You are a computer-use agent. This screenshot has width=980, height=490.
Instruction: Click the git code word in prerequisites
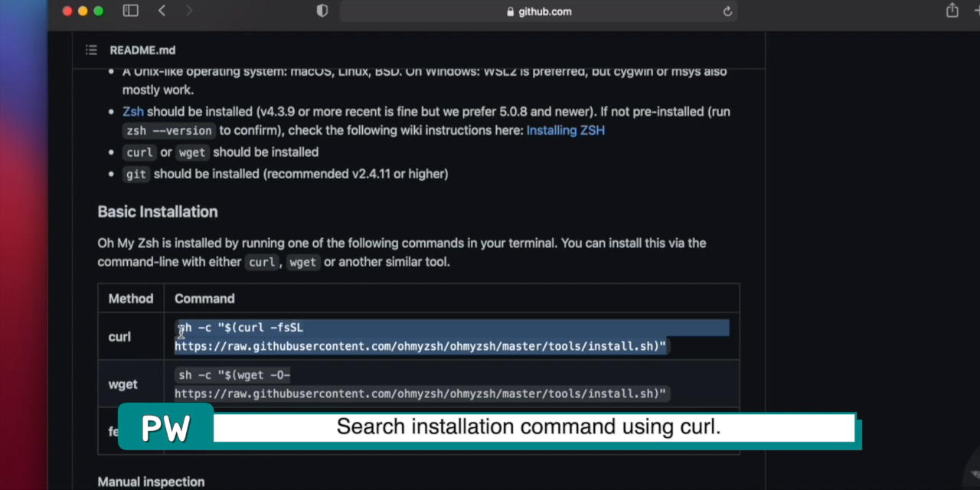click(x=136, y=174)
